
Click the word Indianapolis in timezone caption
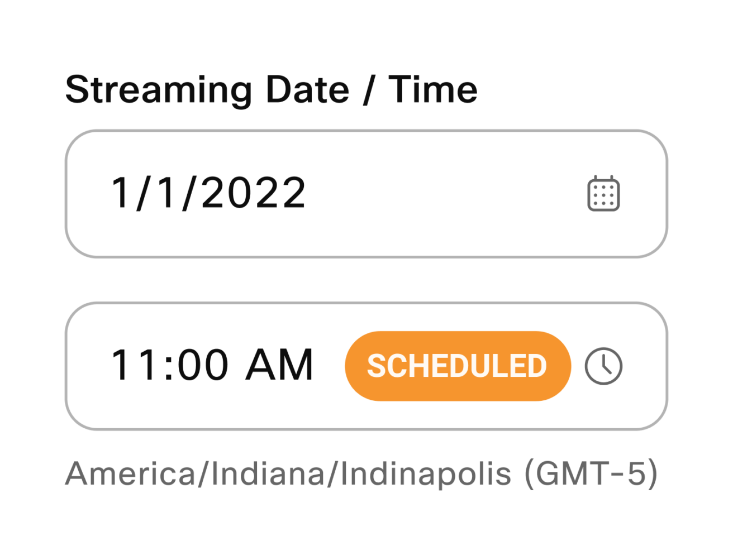426,473
